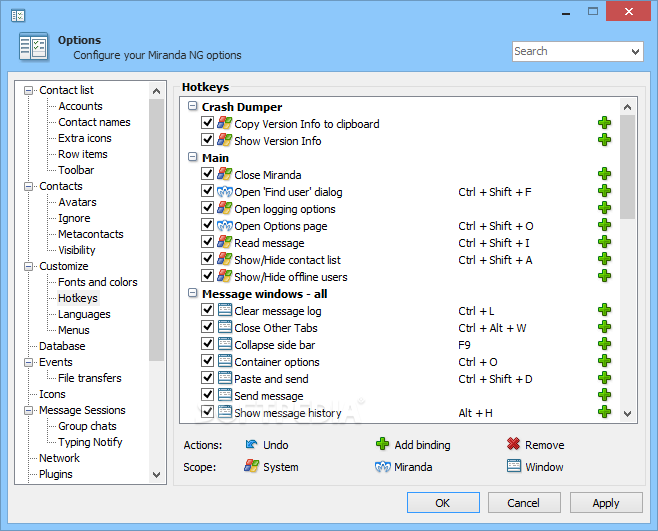658x531 pixels.
Task: Click the plus icon on Open Options page row
Action: (x=604, y=225)
